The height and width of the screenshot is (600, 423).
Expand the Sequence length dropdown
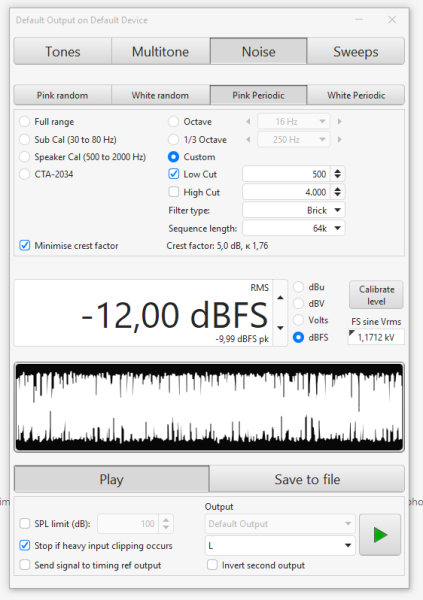click(294, 228)
